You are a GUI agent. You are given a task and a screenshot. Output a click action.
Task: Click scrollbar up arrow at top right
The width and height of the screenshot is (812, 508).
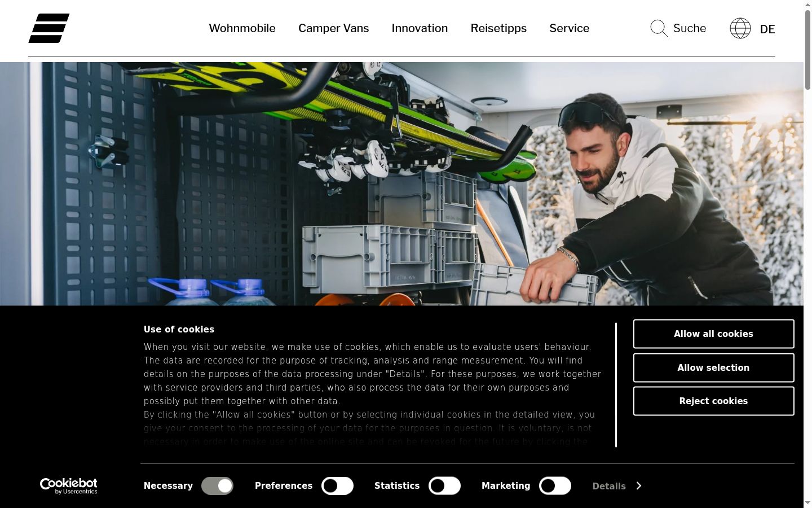tap(807, 5)
